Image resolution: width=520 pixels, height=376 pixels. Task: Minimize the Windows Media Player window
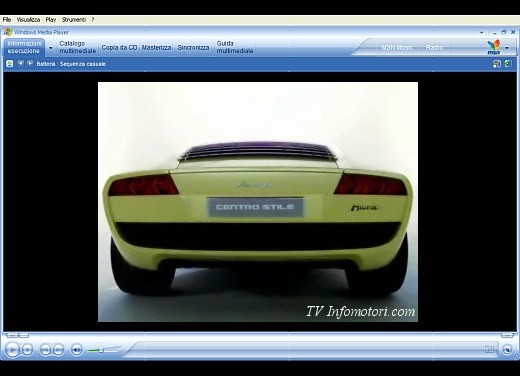tap(495, 32)
